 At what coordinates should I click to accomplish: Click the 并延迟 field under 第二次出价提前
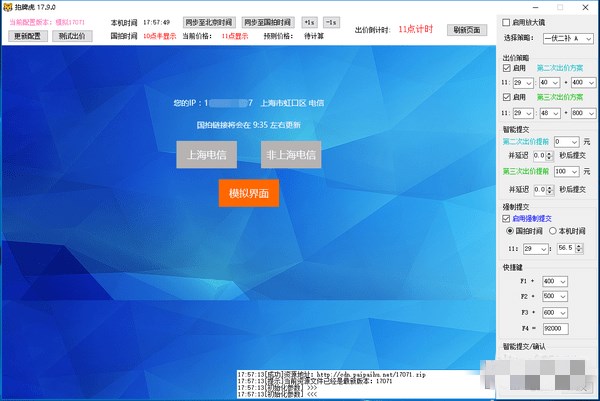pos(543,156)
